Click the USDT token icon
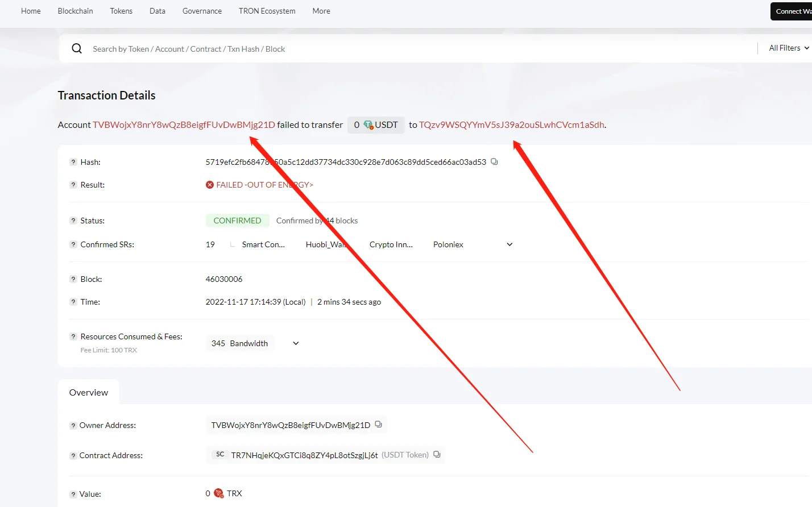This screenshot has height=507, width=812. click(x=368, y=124)
